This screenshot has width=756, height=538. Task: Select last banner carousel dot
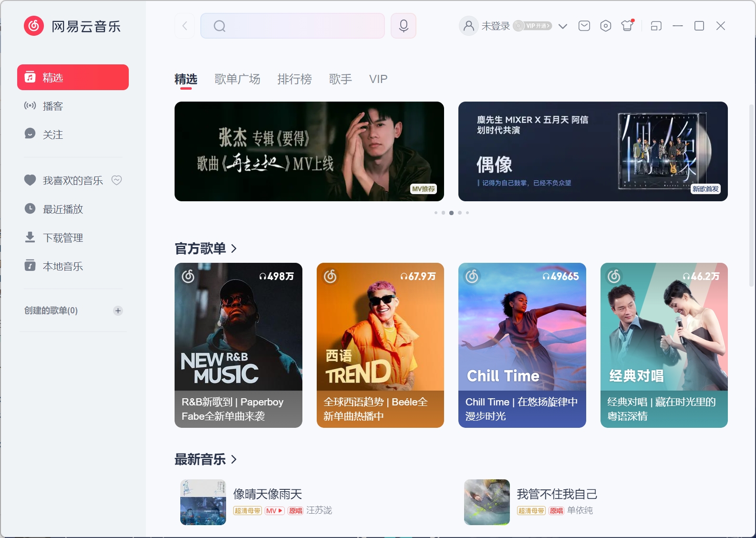[x=467, y=213]
